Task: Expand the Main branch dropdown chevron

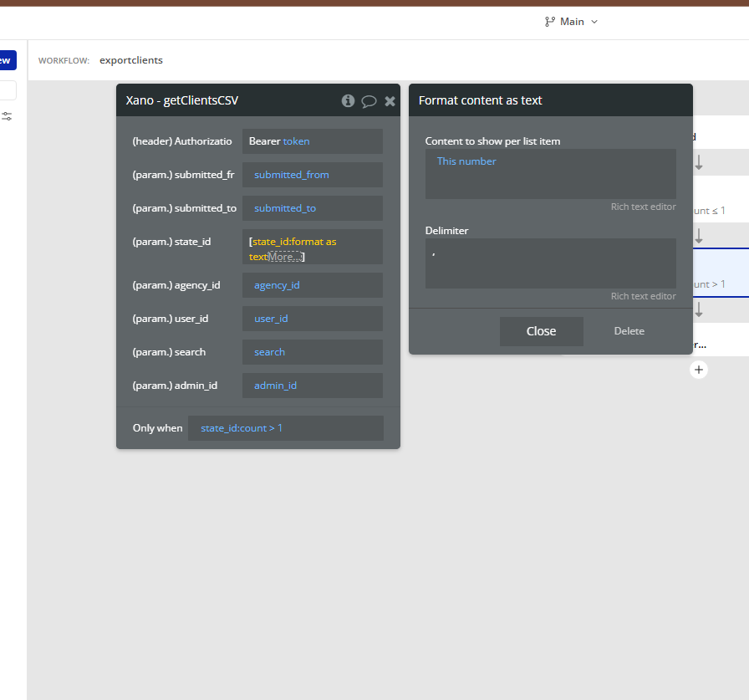Action: click(594, 22)
